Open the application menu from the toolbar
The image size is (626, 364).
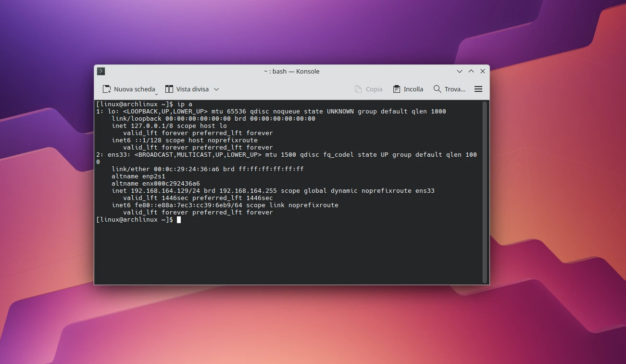(x=478, y=89)
